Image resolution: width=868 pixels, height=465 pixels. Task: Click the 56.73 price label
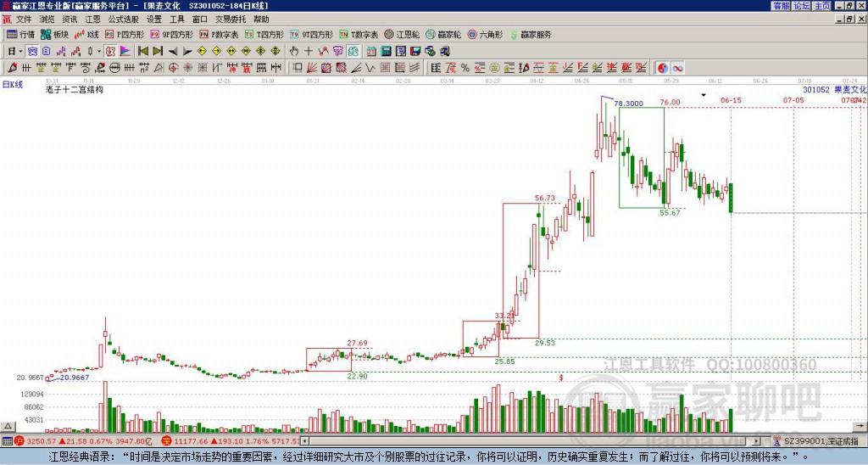[x=545, y=198]
